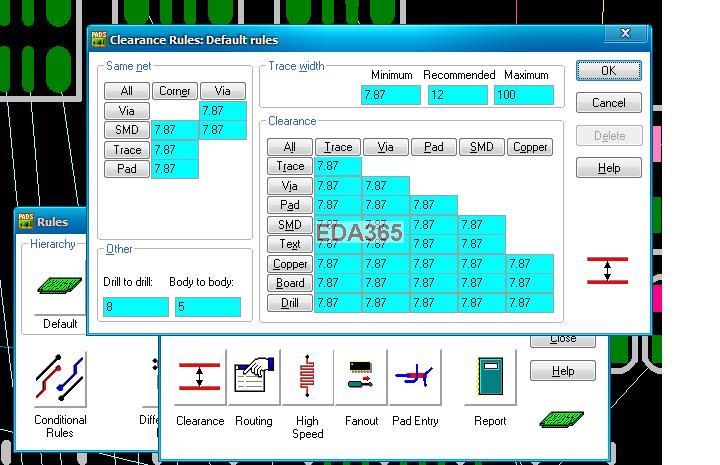
Task: Edit the Minimum trace width field
Action: (391, 95)
